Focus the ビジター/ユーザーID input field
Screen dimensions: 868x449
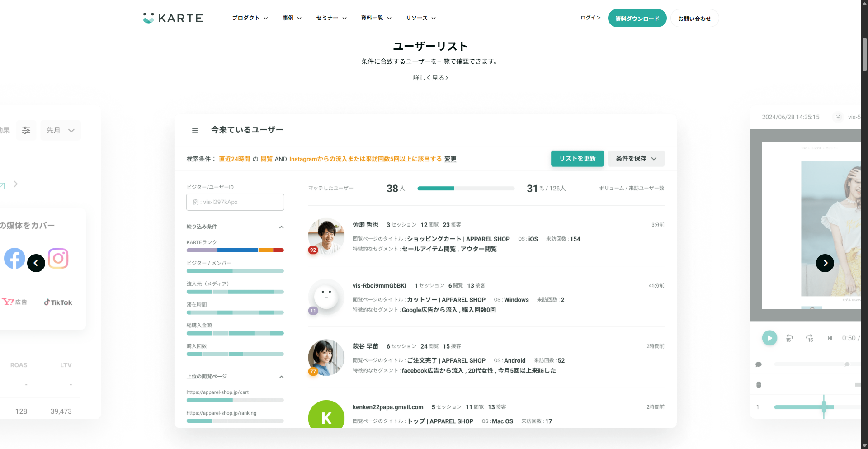[235, 202]
